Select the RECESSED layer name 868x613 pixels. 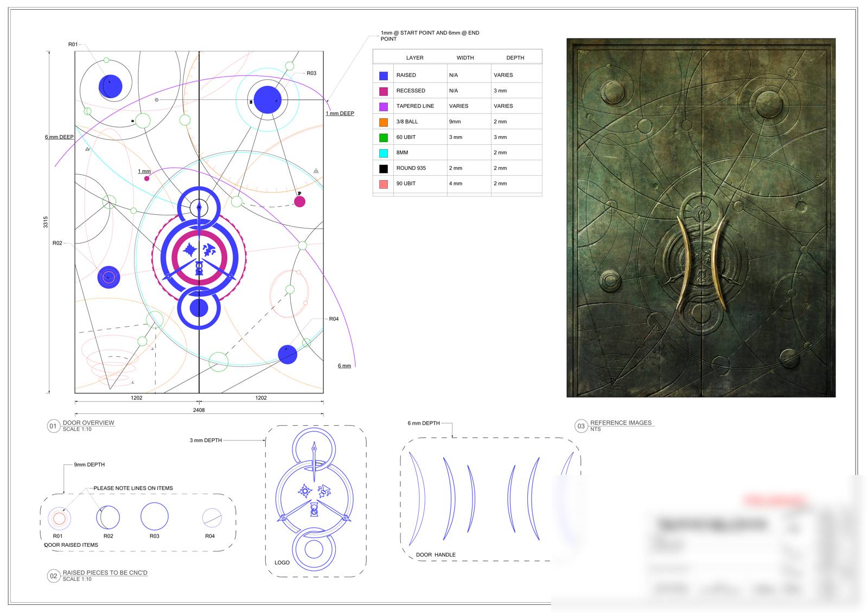411,91
